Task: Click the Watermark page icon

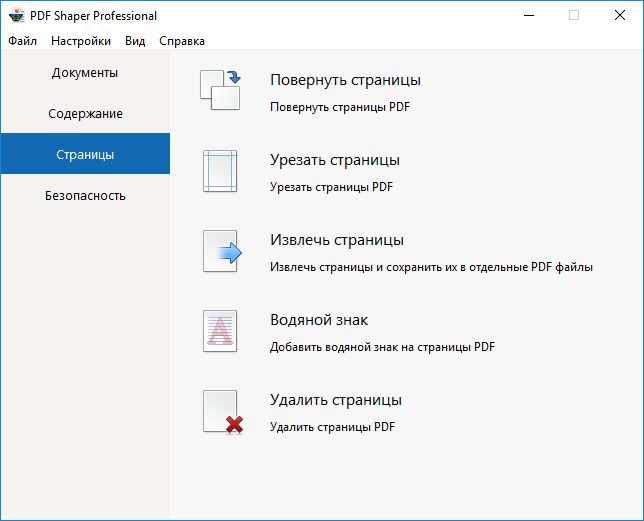Action: pyautogui.click(x=220, y=331)
